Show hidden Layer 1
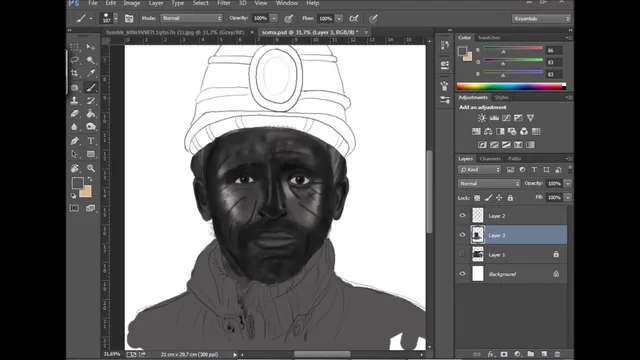Viewport: 640px width, 360px height. pyautogui.click(x=462, y=254)
